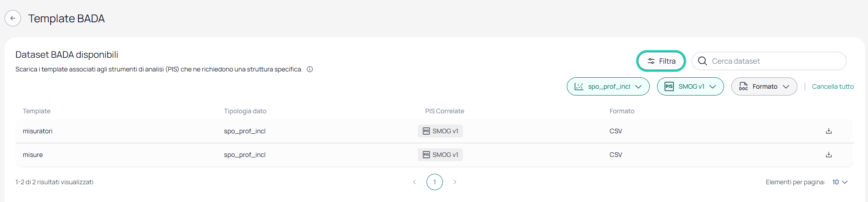Screen dimensions: 868x202
Task: Select page 1 in pagination
Action: pos(435,182)
